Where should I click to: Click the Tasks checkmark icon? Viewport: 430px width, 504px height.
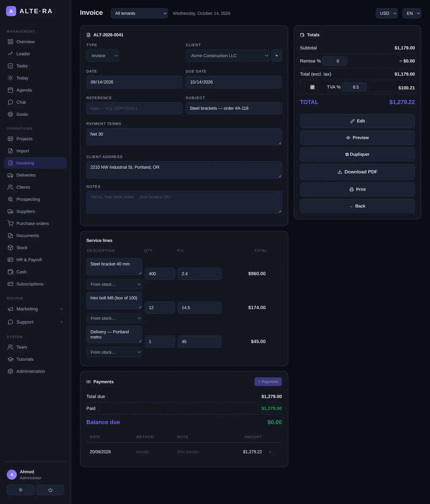(10, 66)
